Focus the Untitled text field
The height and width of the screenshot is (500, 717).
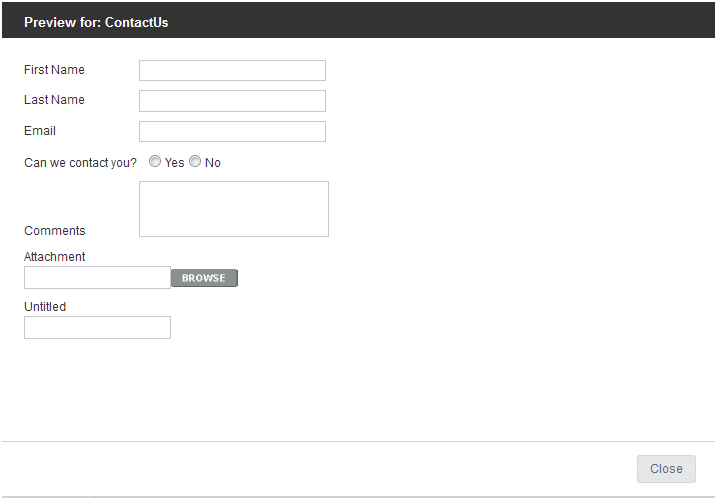[97, 328]
